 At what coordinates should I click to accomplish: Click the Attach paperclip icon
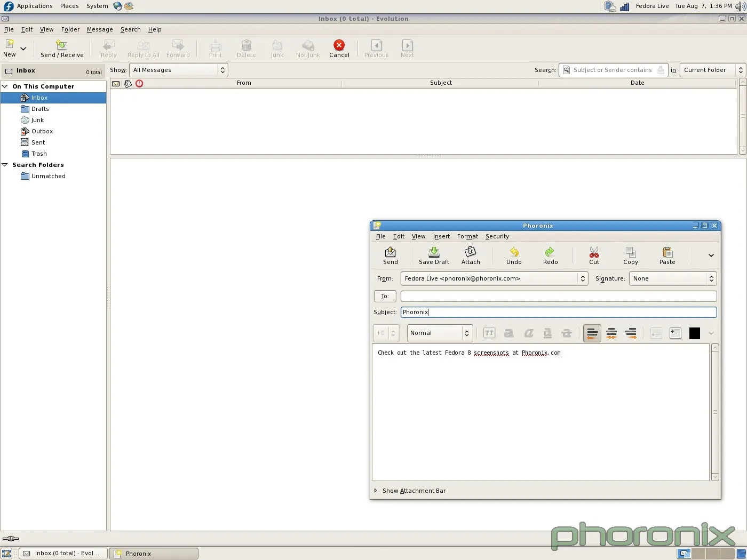(471, 252)
